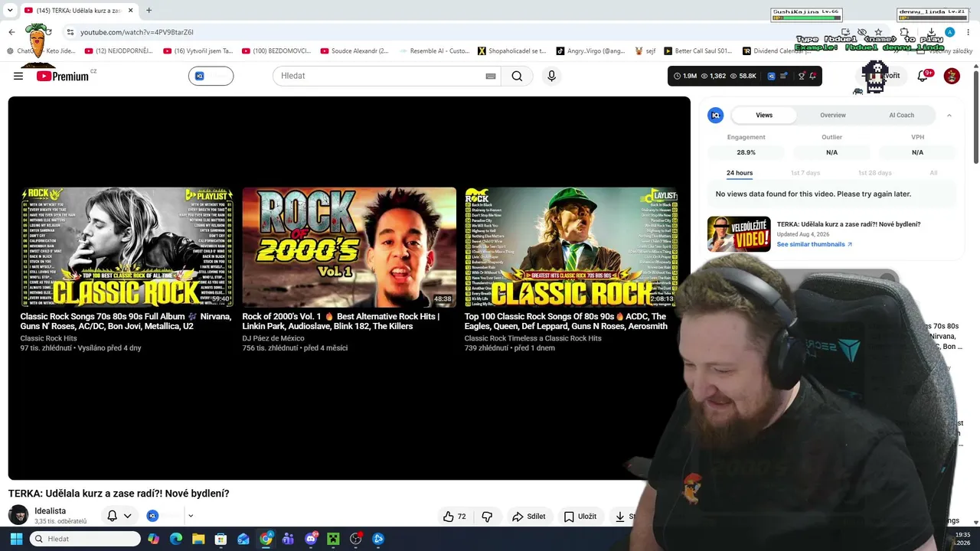Open the tab search dropdown arrow

[x=9, y=10]
